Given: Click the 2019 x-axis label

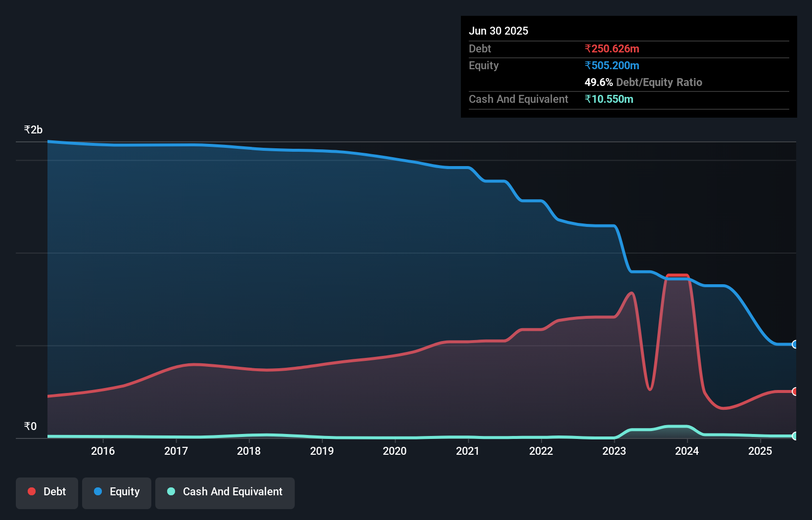Looking at the screenshot, I should pos(322,451).
